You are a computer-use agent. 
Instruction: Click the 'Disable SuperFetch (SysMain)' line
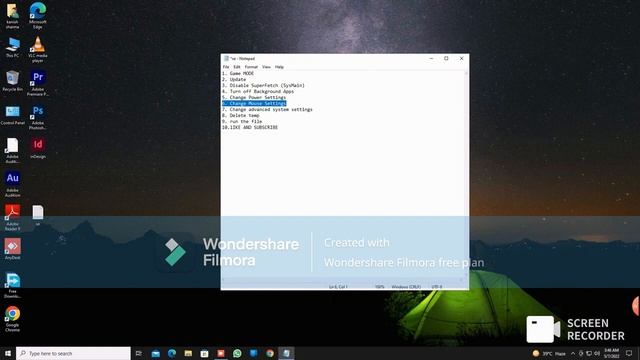pos(263,85)
